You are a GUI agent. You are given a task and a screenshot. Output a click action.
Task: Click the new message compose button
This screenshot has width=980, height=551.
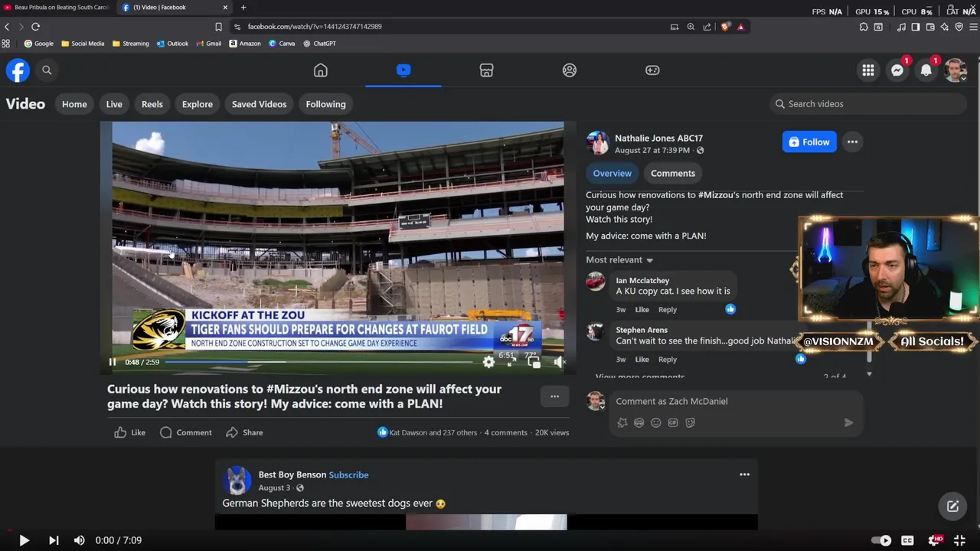point(952,506)
